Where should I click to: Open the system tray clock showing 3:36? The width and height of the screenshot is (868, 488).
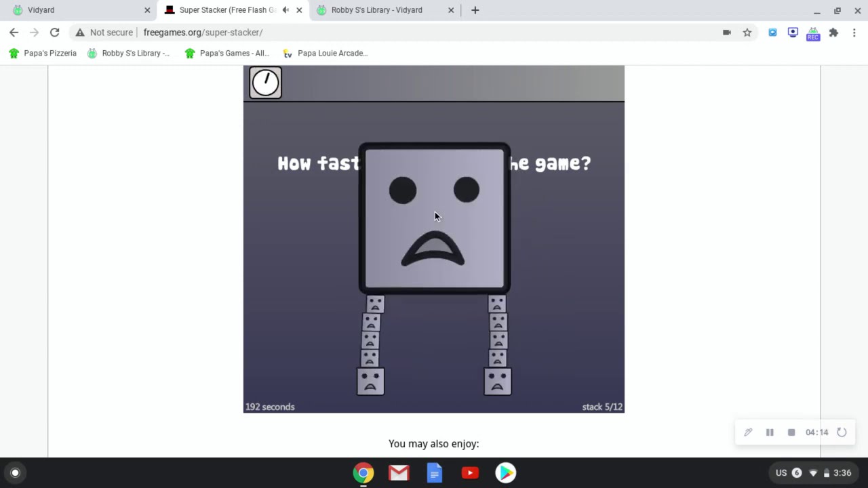click(x=842, y=473)
